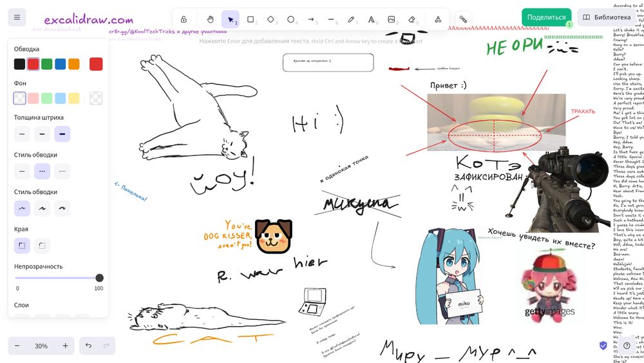Select the transparent background swatch
The width and height of the screenshot is (644, 363).
(x=19, y=98)
